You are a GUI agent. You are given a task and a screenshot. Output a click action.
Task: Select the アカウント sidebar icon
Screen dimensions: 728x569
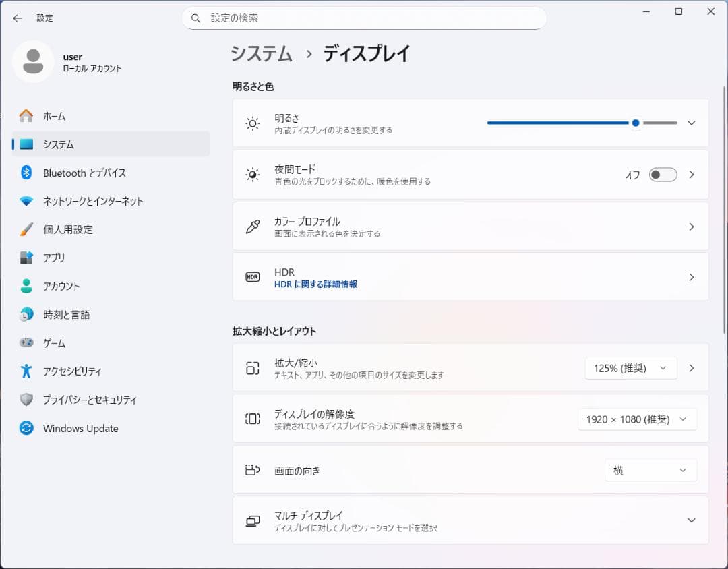coord(25,286)
